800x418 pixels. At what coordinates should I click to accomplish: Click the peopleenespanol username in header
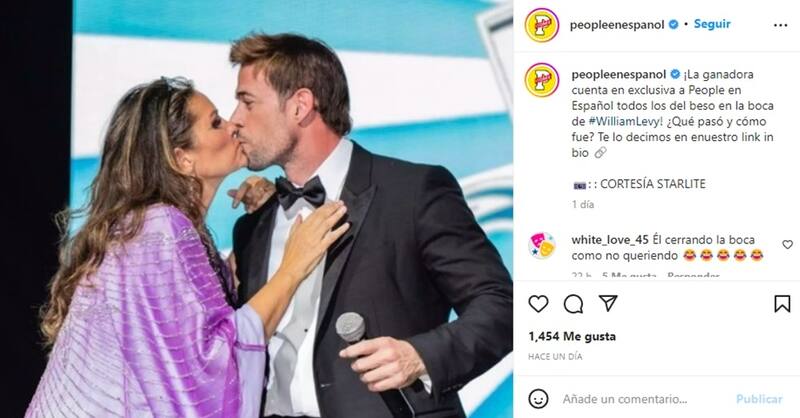pos(617,24)
